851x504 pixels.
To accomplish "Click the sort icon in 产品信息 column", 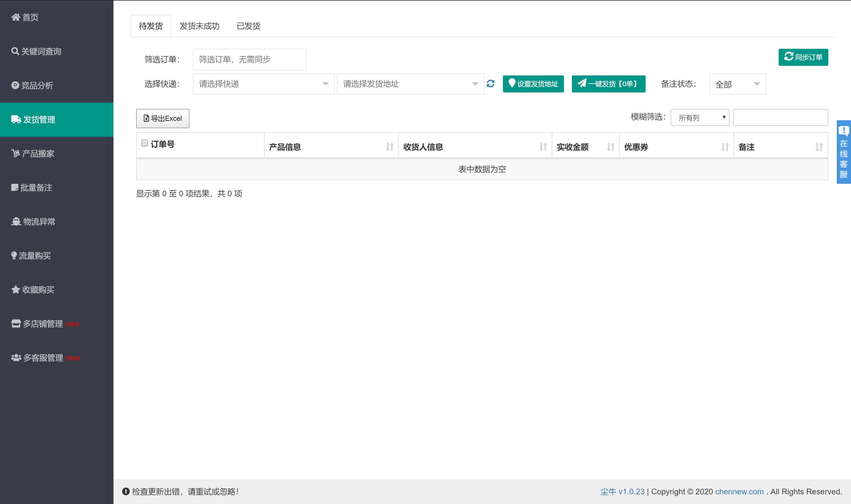I will click(389, 147).
